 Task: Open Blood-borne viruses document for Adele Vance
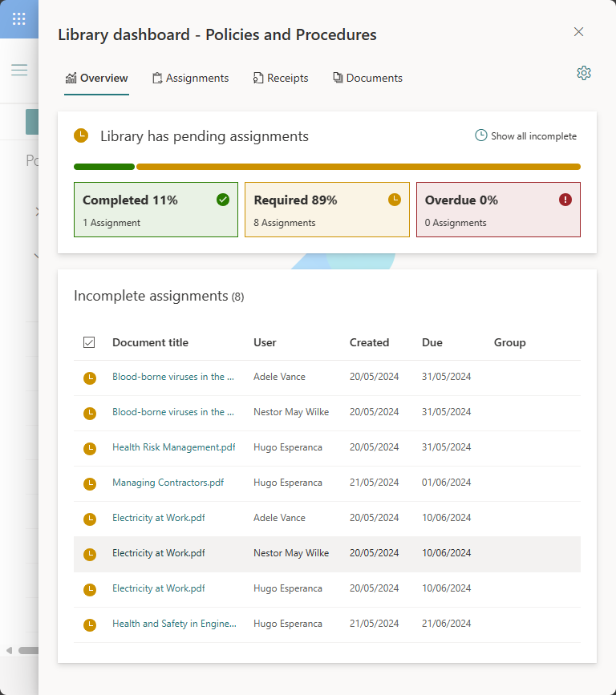tap(173, 376)
